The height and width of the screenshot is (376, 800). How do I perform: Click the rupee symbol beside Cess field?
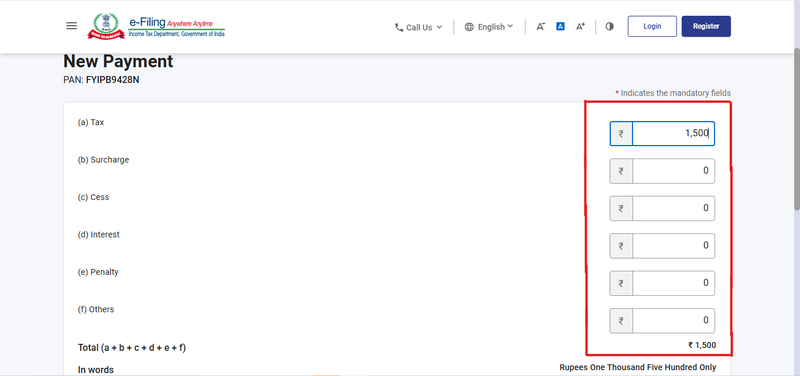[621, 208]
